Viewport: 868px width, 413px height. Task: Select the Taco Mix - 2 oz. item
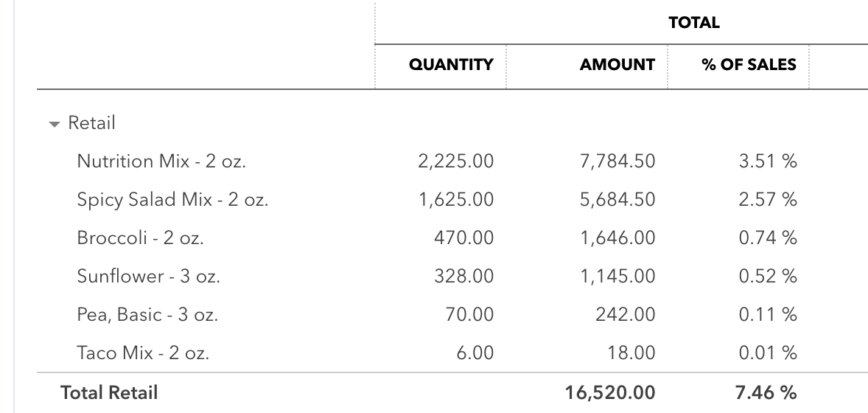(143, 353)
